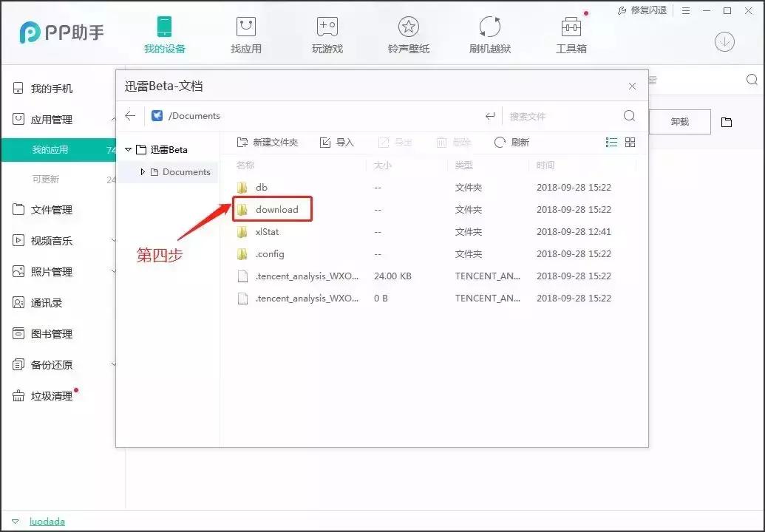Open the 铃声壁纸 ringtones and wallpapers section
Viewport: 765px width, 532px height.
(408, 33)
